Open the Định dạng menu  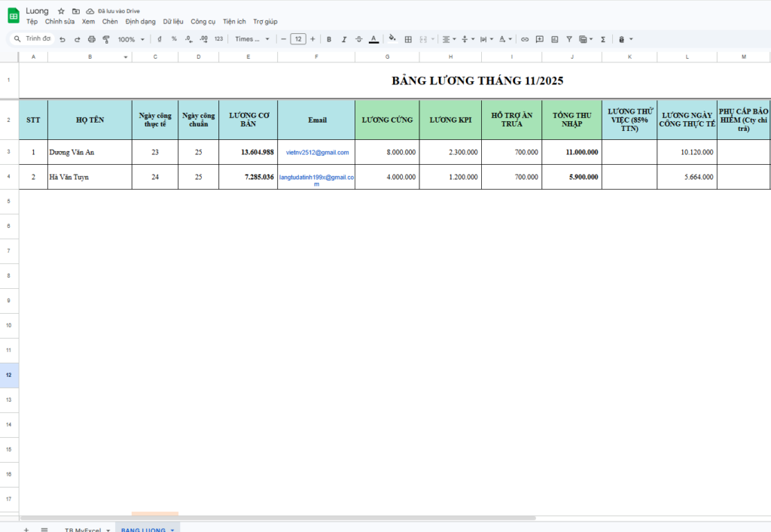[x=140, y=22]
